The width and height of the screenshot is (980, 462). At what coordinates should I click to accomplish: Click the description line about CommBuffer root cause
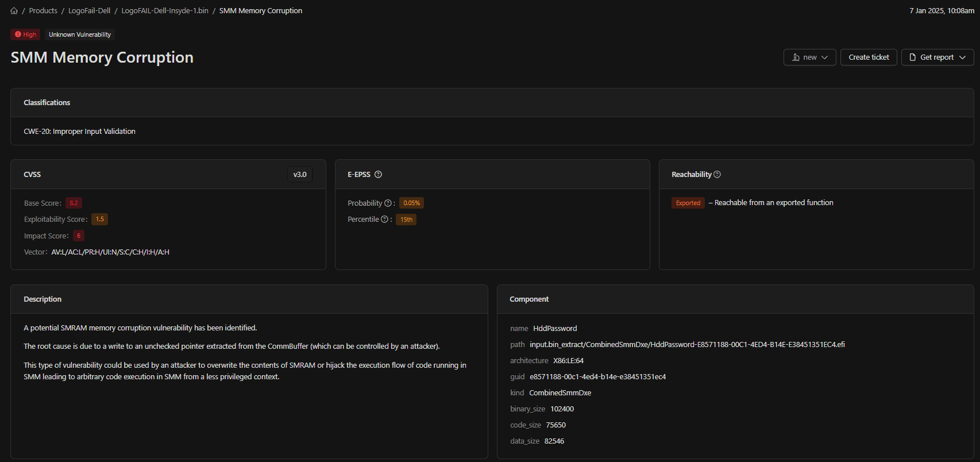point(232,346)
